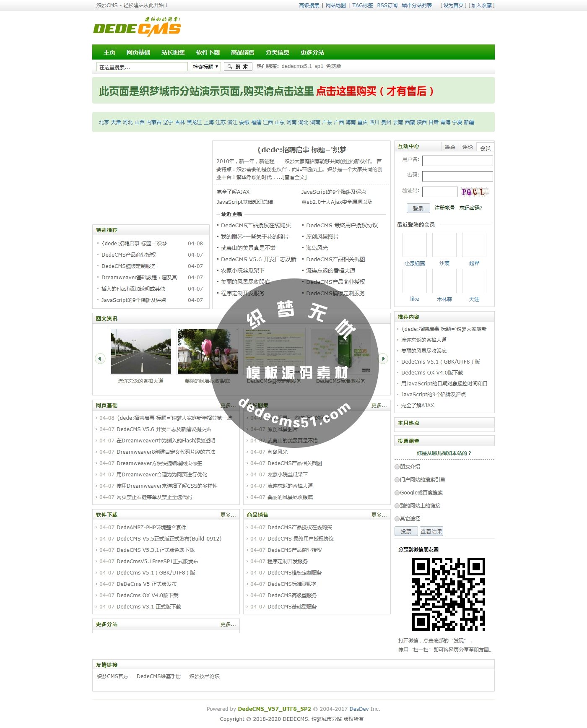Click the WeChat share QR code
The height and width of the screenshot is (728, 587).
click(449, 594)
